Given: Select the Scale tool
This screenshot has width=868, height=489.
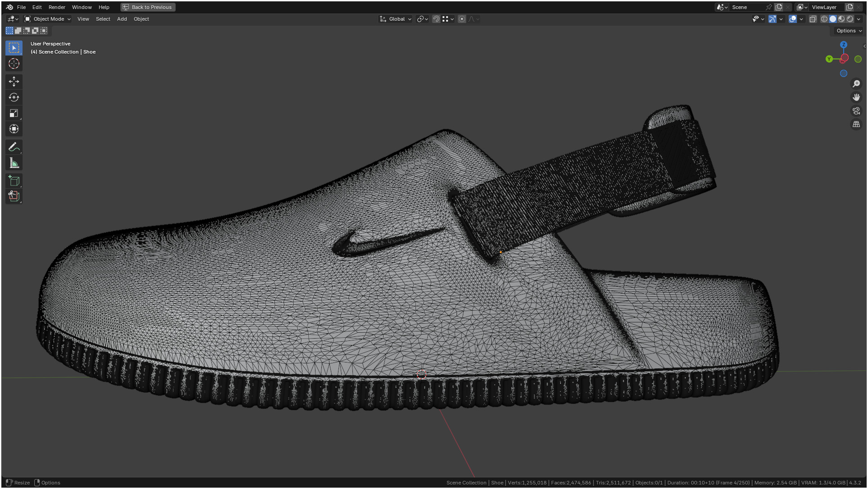Looking at the screenshot, I should (x=14, y=113).
